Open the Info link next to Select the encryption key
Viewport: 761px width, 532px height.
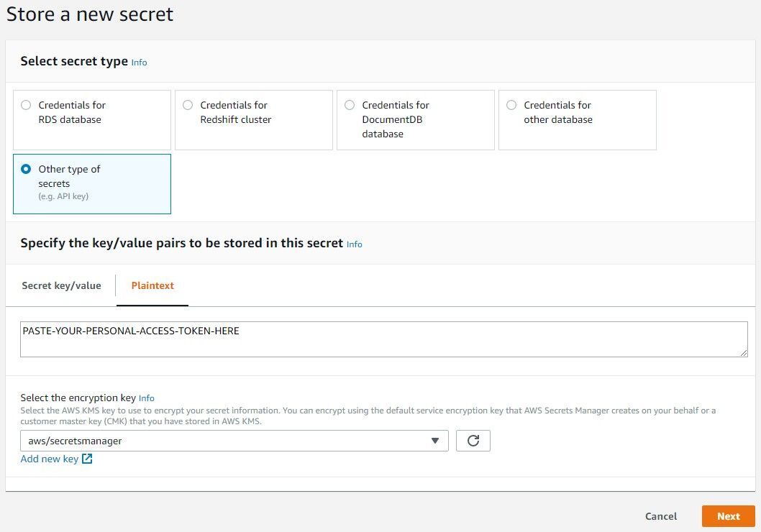click(147, 398)
